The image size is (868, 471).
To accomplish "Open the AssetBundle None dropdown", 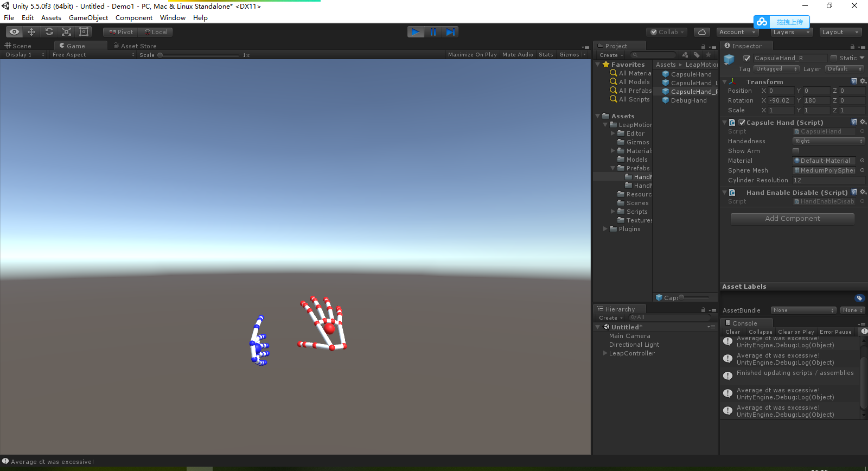I will point(803,310).
